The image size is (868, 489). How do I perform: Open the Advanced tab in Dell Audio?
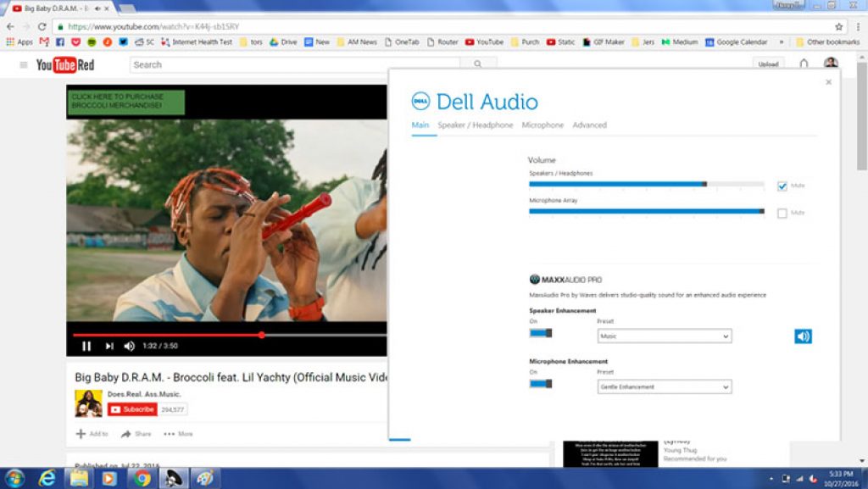pyautogui.click(x=590, y=125)
